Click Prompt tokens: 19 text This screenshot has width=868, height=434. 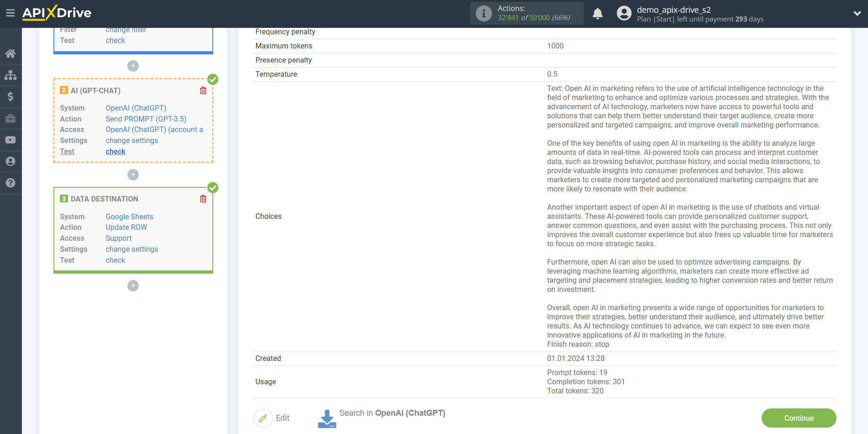tap(577, 372)
